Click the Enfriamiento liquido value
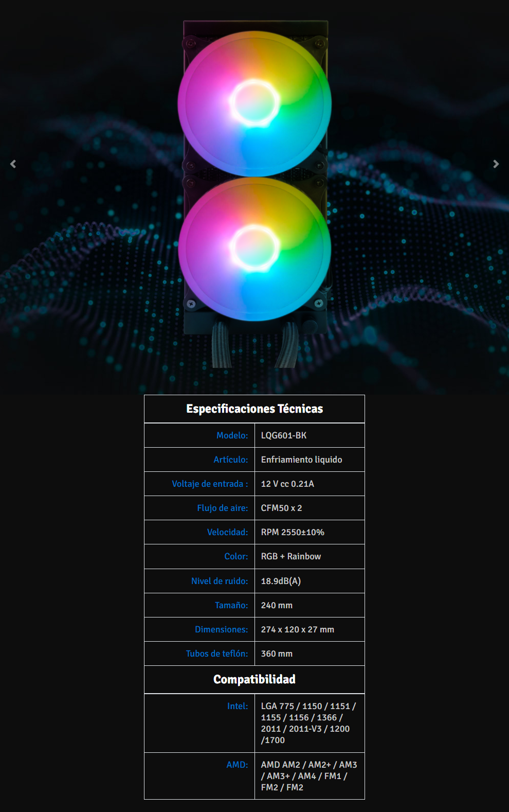Image resolution: width=509 pixels, height=812 pixels. 301,460
